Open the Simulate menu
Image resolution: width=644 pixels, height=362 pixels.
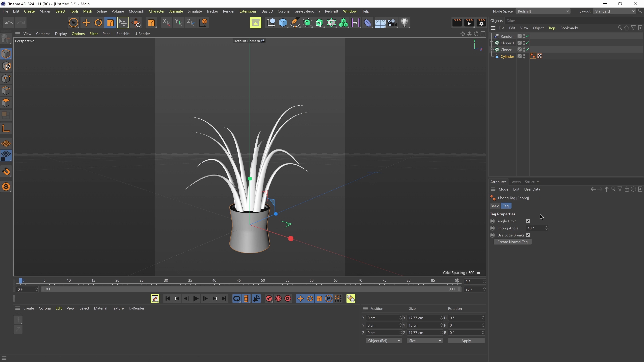pyautogui.click(x=195, y=11)
